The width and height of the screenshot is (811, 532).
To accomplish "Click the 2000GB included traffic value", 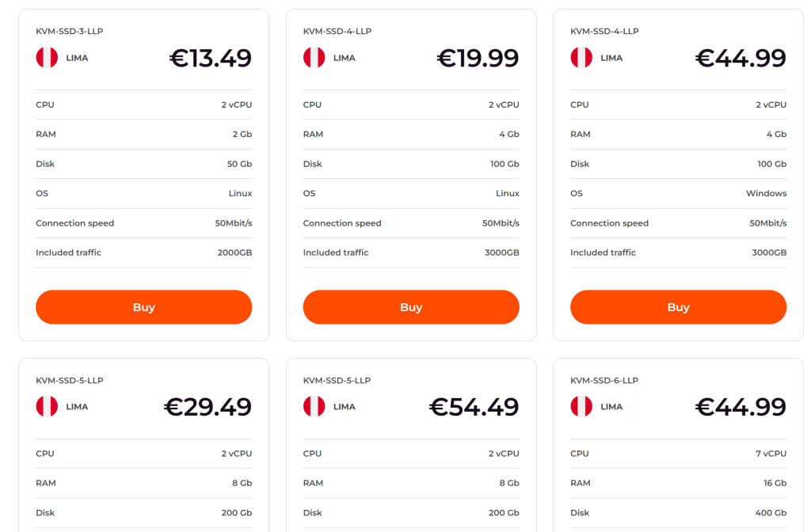I will pos(234,253).
